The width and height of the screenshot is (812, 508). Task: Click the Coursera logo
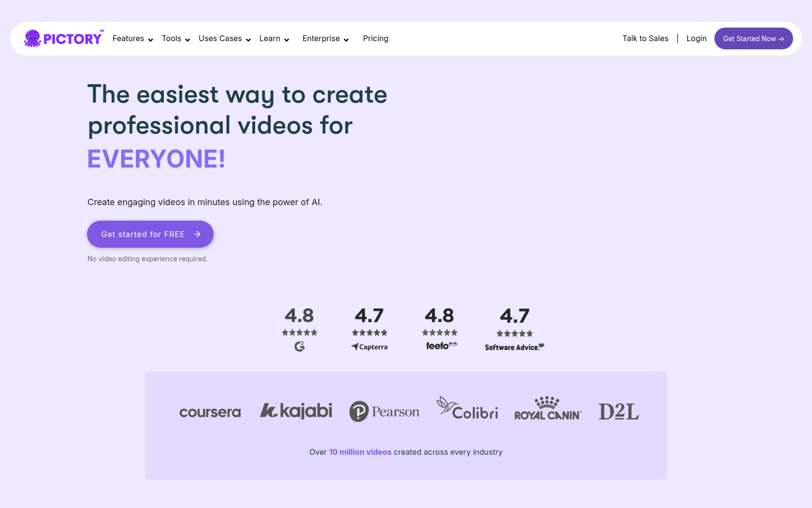pos(210,412)
